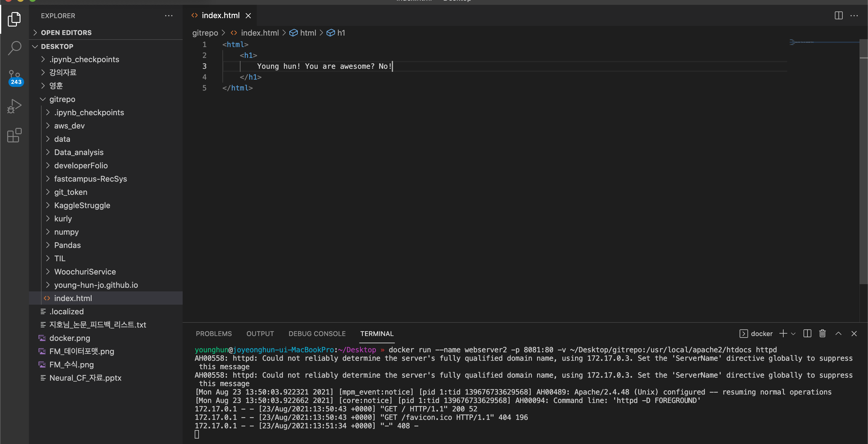
Task: Expand the OPEN EDITORS section
Action: click(66, 33)
